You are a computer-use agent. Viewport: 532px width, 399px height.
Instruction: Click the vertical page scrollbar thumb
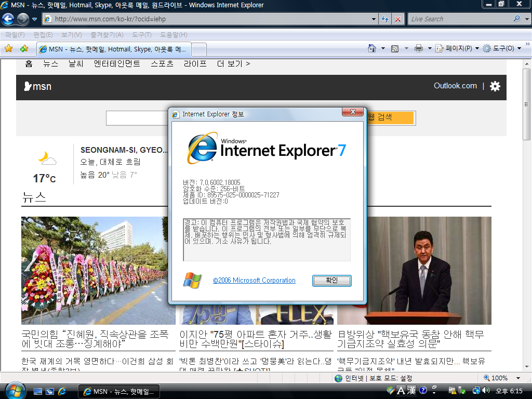(527, 104)
